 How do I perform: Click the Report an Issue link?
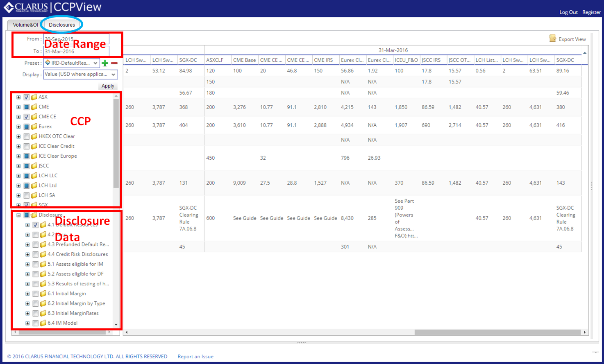pos(195,357)
